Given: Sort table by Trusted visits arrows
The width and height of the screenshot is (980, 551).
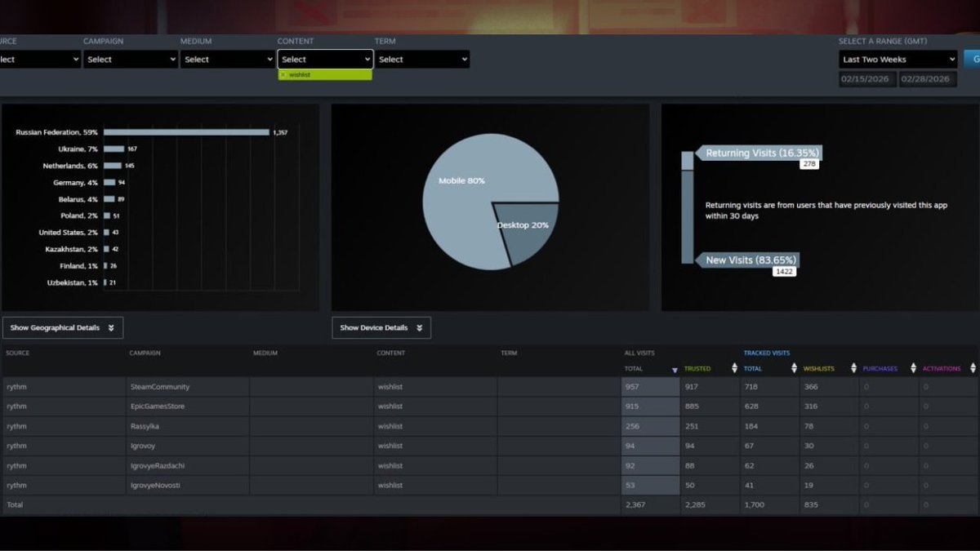Looking at the screenshot, I should 734,368.
